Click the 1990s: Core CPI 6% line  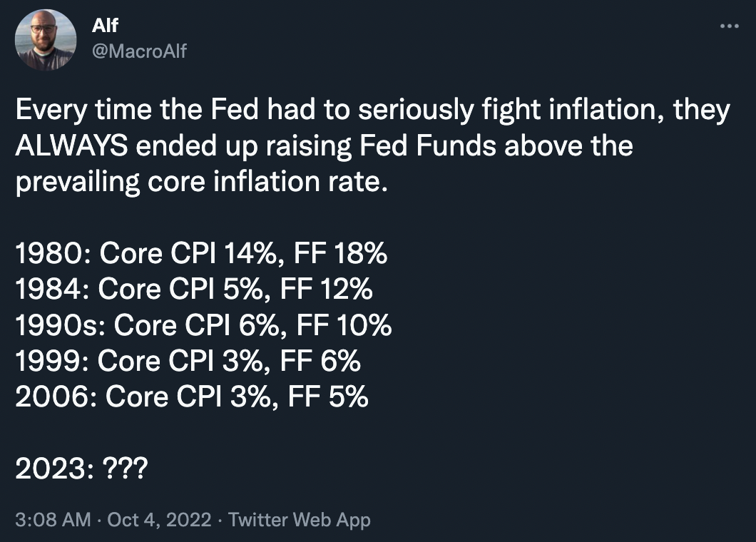(x=203, y=325)
